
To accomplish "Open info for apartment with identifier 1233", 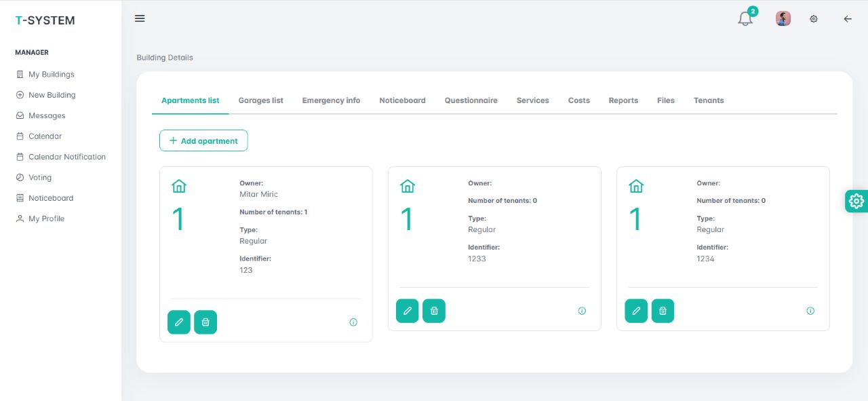I will click(x=582, y=310).
